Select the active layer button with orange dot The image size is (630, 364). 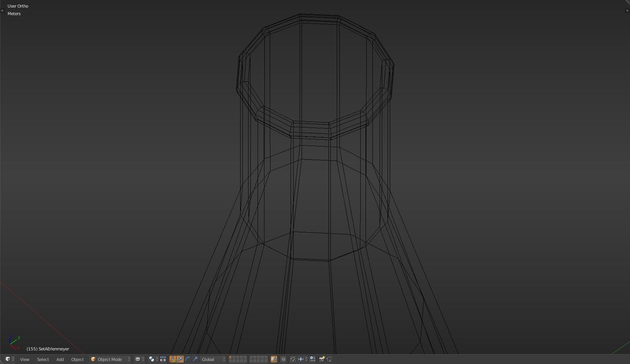230,358
